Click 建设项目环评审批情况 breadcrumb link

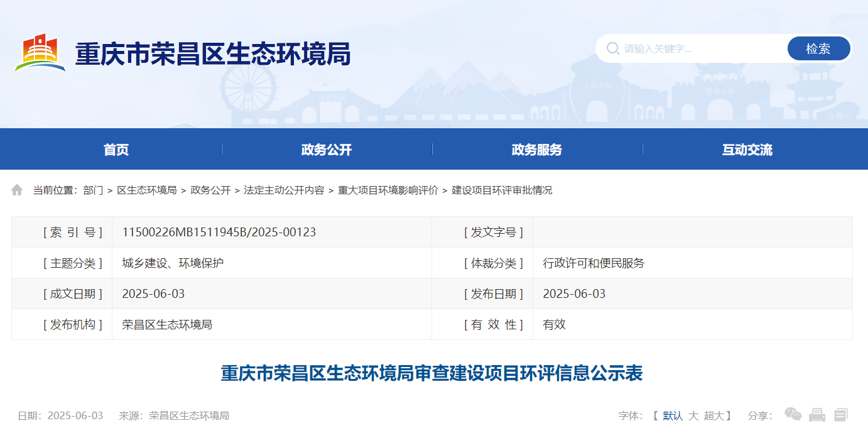pos(502,190)
